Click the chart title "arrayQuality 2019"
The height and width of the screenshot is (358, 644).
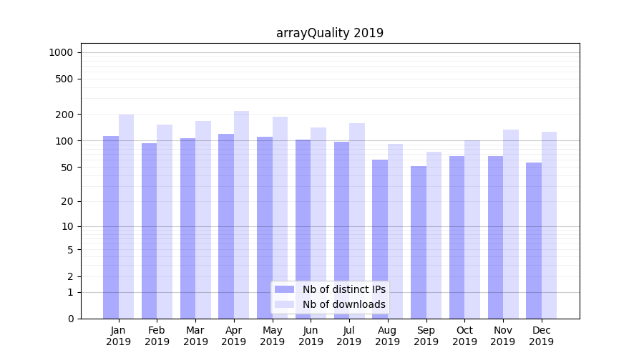click(x=330, y=33)
